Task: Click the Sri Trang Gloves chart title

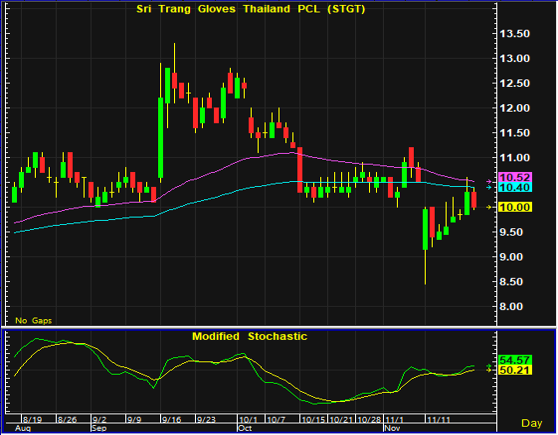Action: pos(251,9)
